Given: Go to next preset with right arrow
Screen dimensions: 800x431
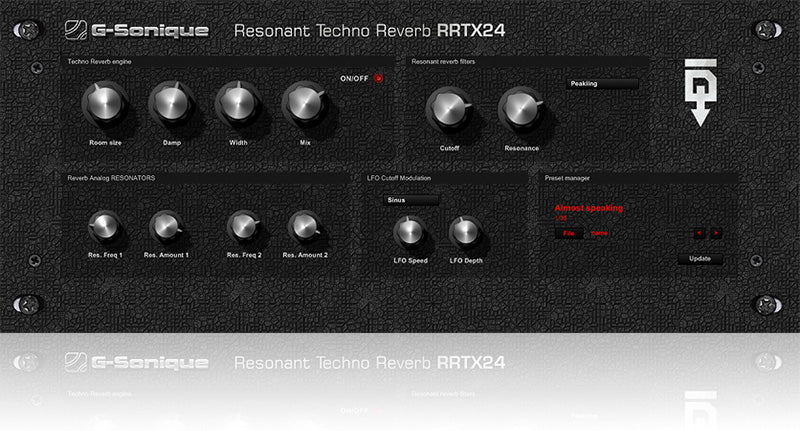Looking at the screenshot, I should 716,233.
